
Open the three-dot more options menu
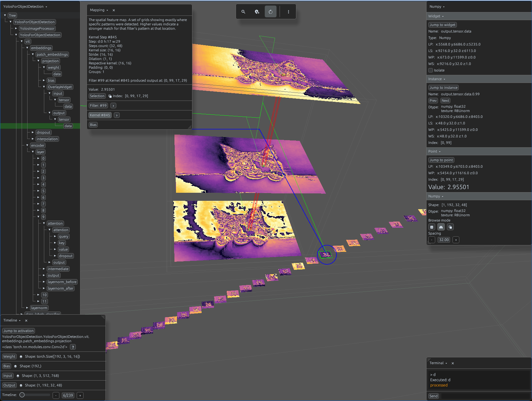289,12
